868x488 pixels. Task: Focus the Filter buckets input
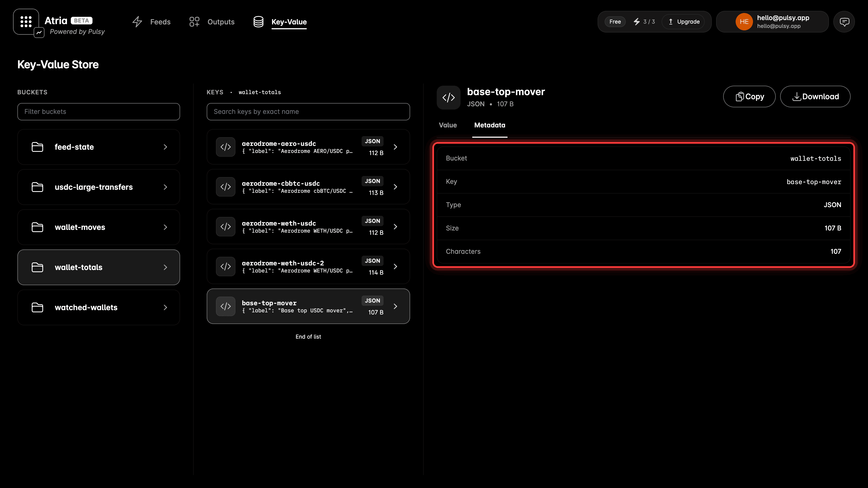pyautogui.click(x=99, y=111)
